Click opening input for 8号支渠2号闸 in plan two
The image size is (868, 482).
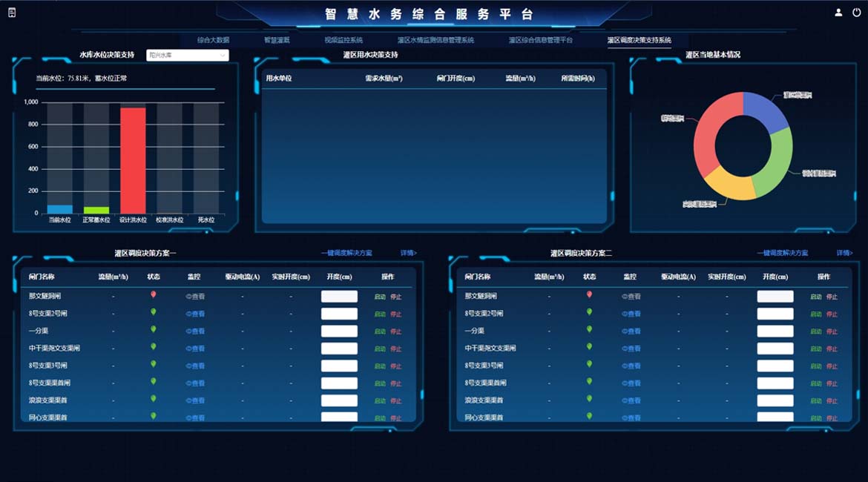(775, 314)
